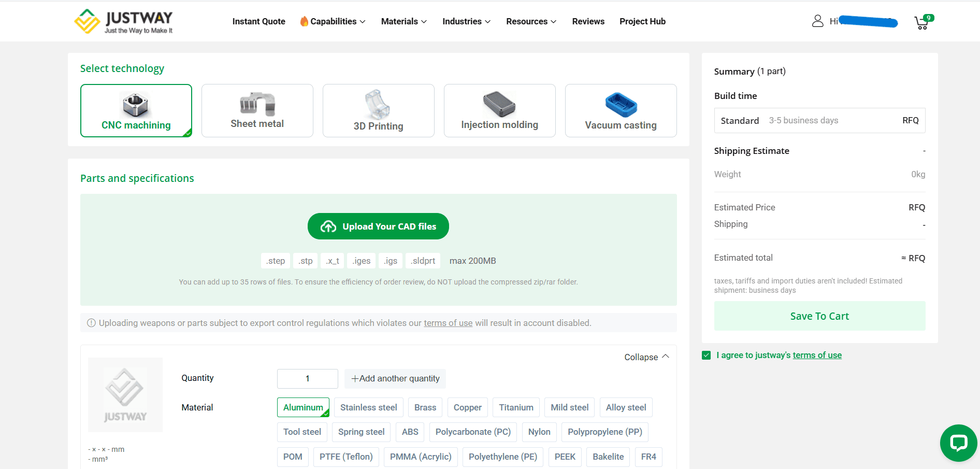Select Tool steel material
The height and width of the screenshot is (469, 980).
coord(302,432)
